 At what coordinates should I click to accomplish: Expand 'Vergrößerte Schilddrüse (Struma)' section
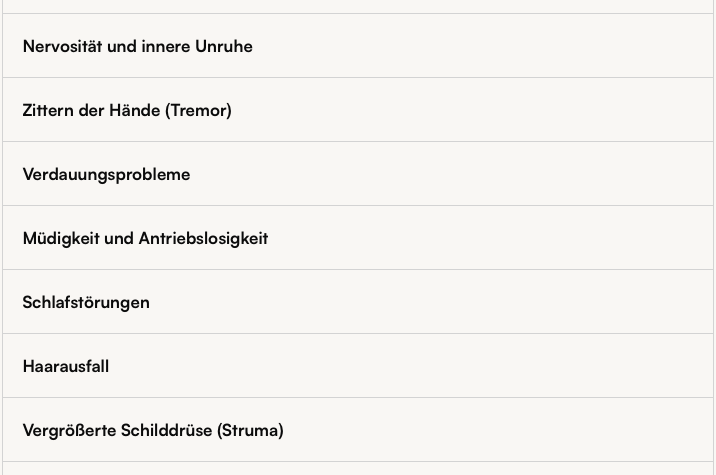coord(358,430)
